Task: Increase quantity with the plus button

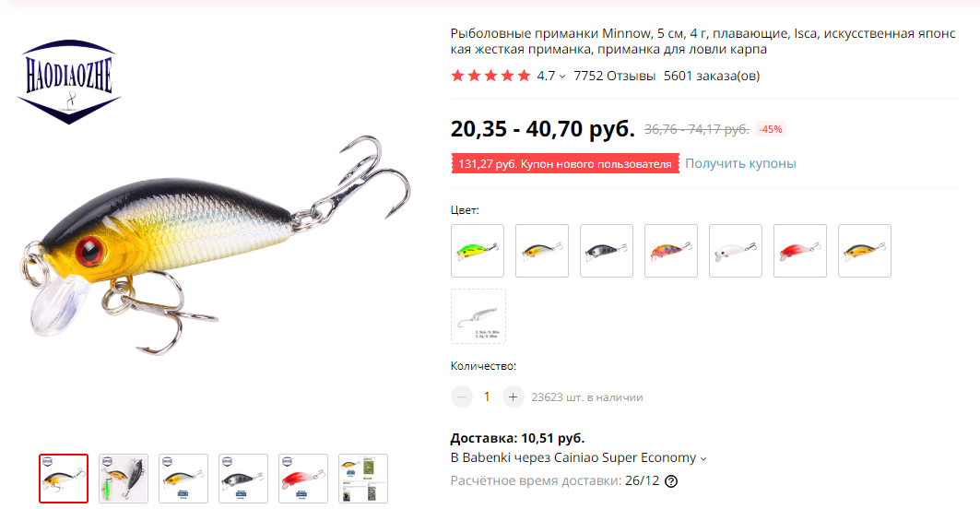Action: click(x=514, y=397)
